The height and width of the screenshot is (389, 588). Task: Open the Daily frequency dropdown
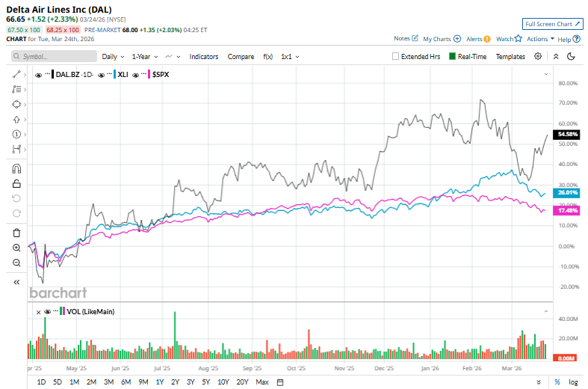click(x=113, y=57)
